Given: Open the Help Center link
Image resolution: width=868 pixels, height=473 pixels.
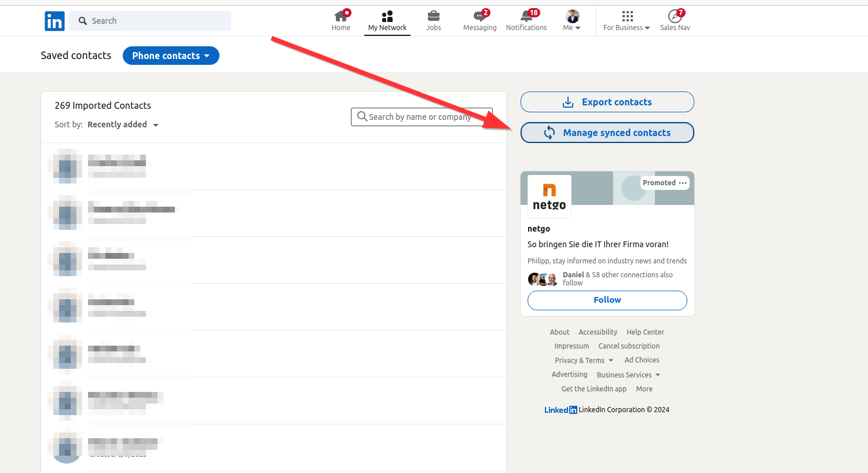Looking at the screenshot, I should pos(645,332).
